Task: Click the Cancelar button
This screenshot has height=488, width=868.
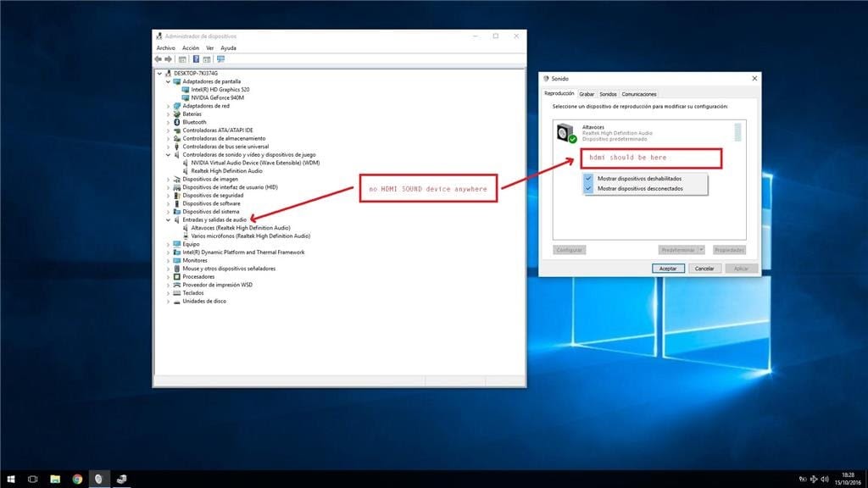Action: point(704,269)
